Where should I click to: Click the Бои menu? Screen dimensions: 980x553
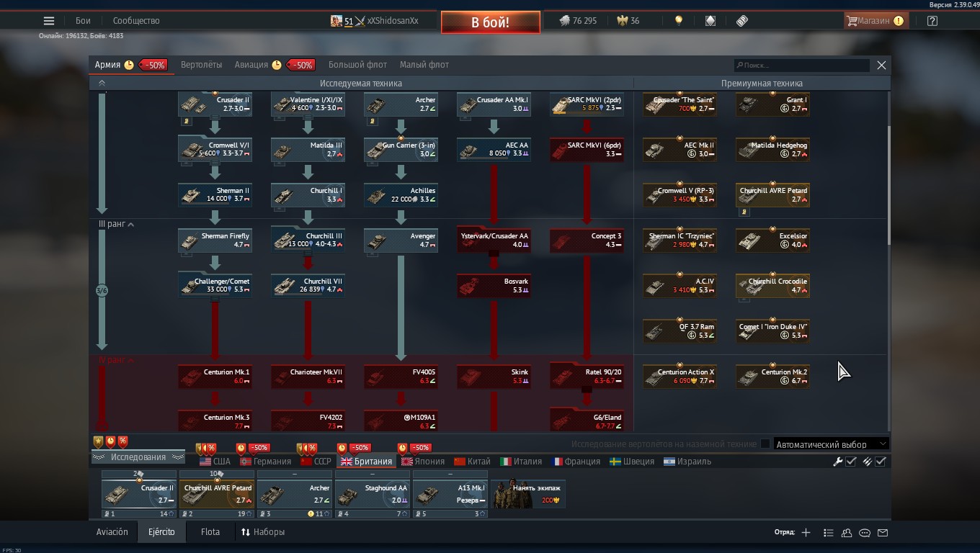(x=83, y=21)
